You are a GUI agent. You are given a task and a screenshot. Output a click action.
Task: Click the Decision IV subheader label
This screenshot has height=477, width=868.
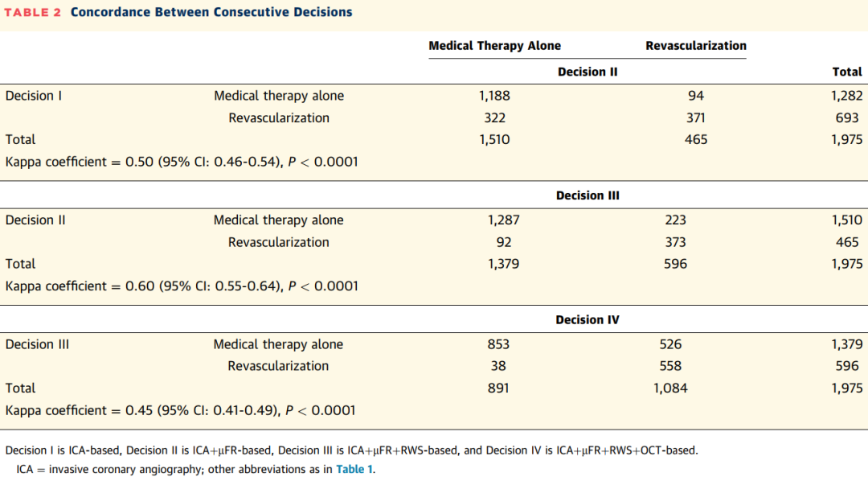tap(587, 319)
